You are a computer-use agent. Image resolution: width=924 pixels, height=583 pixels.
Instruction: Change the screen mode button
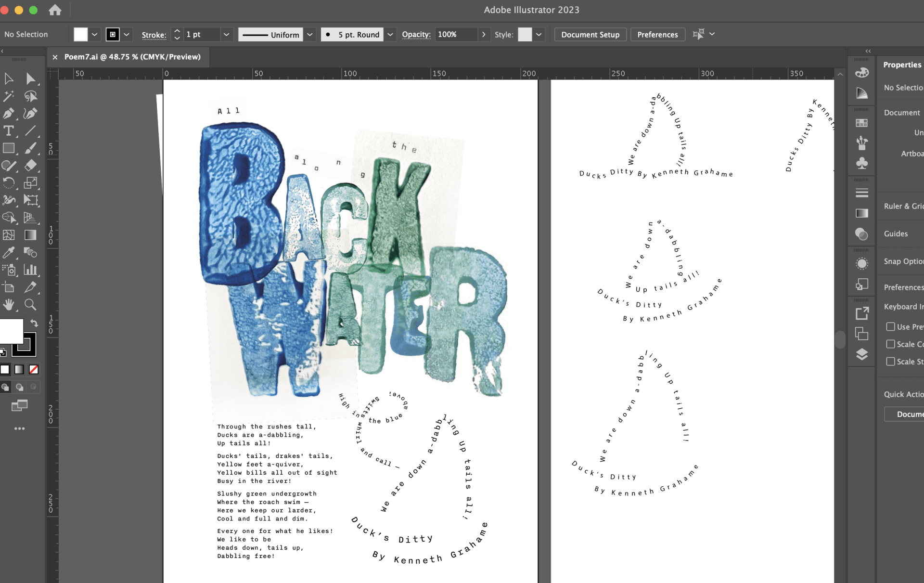click(19, 405)
